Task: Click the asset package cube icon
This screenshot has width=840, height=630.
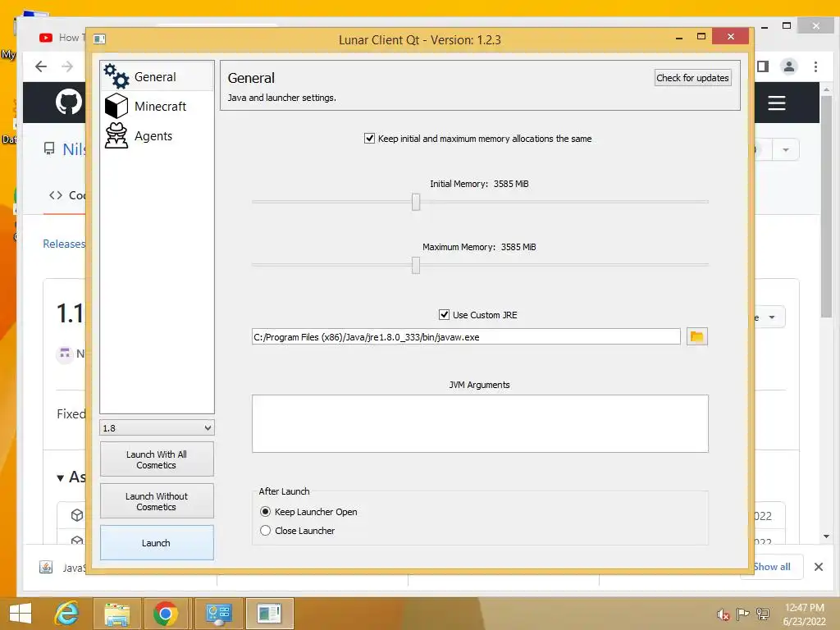Action: point(77,515)
